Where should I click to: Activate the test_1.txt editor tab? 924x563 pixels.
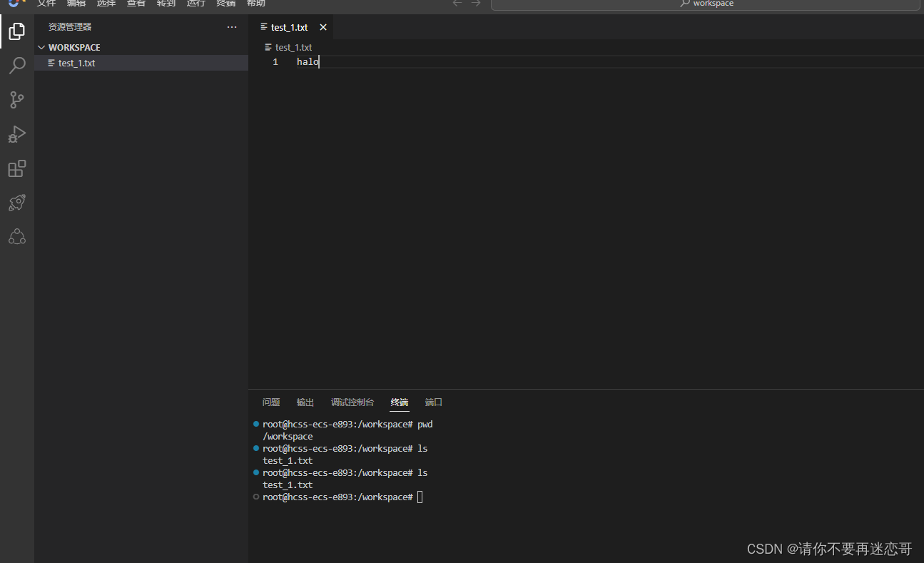[x=290, y=27]
